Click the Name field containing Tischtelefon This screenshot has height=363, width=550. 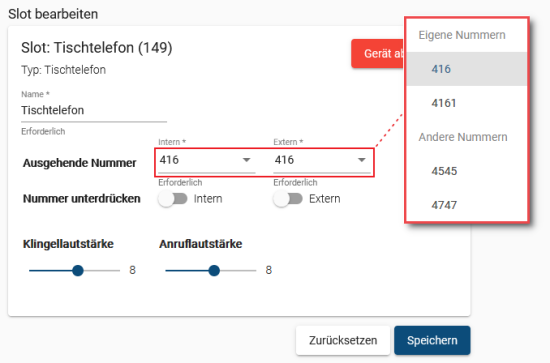94,110
